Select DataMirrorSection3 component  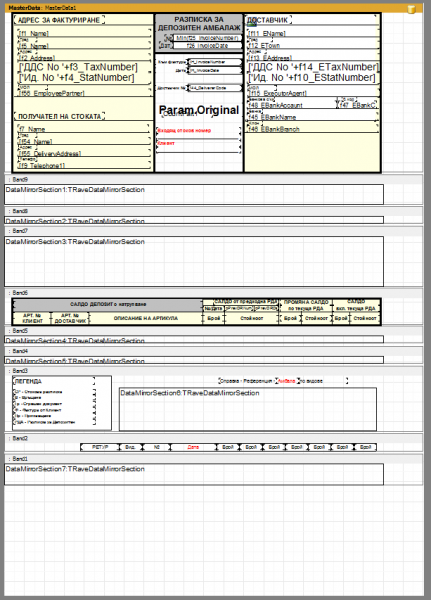194,261
